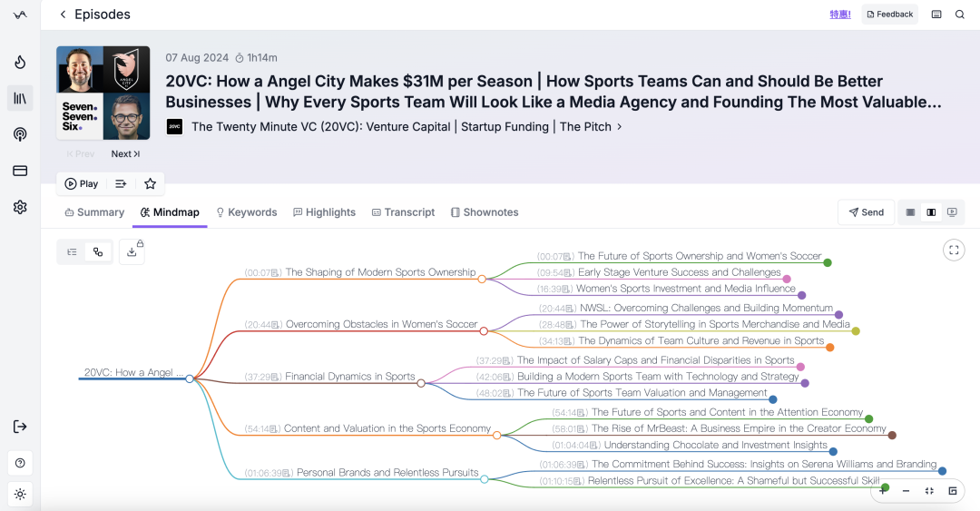Play the episode

(82, 184)
